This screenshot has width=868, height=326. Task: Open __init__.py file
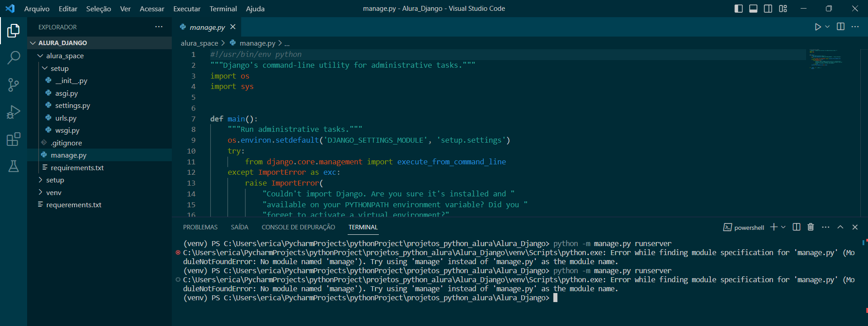[99, 80]
